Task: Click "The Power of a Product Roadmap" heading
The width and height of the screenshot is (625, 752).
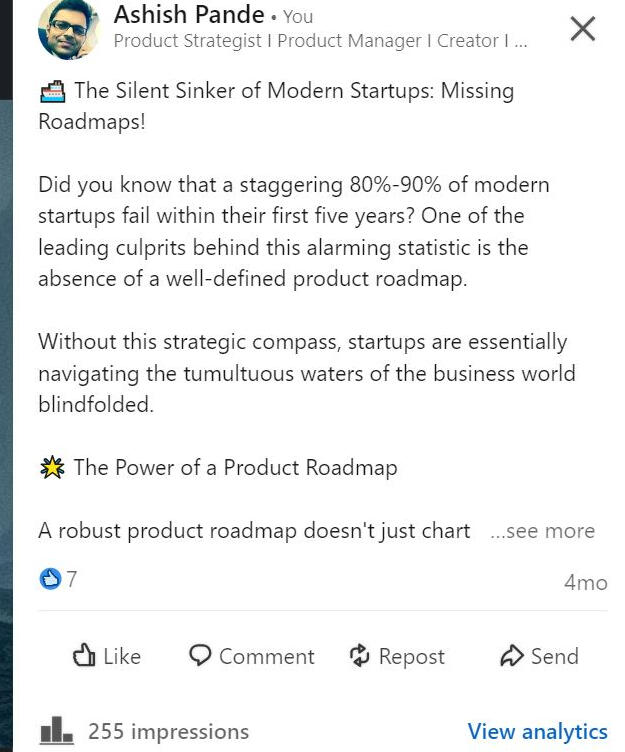Action: (x=235, y=468)
